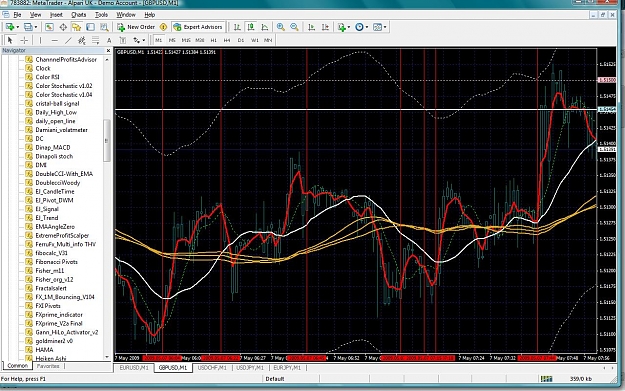Toggle the Terminal window icon
The width and height of the screenshot is (625, 391).
(90, 27)
